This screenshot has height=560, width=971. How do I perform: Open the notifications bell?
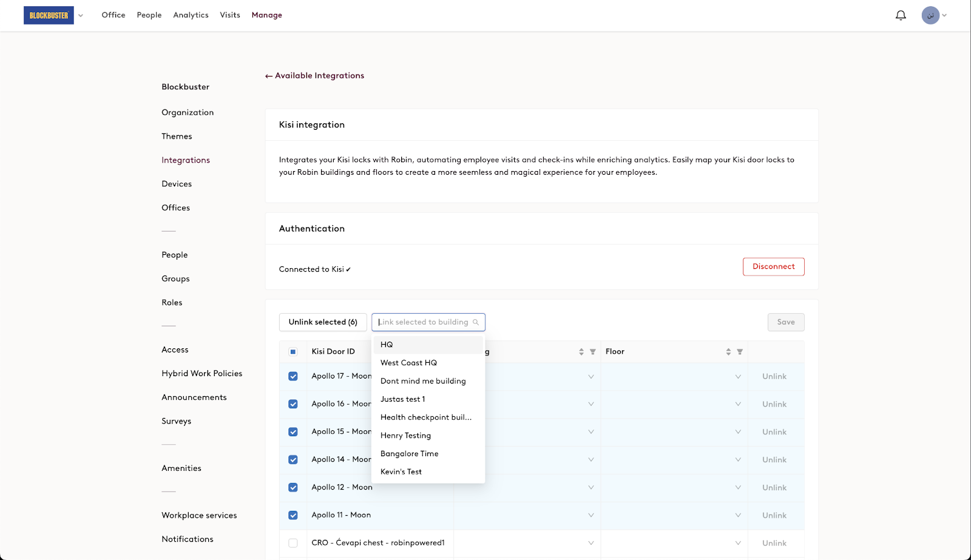(901, 15)
